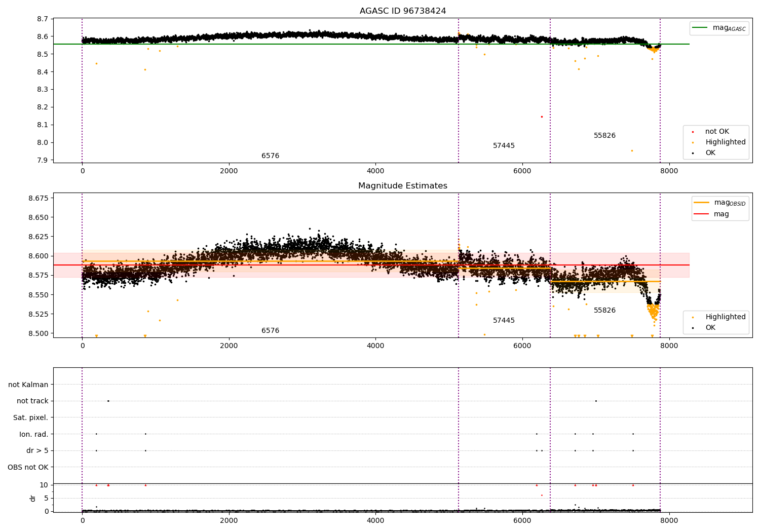Click the 55826 label in the AGASC plot
The height and width of the screenshot is (532, 760).
click(604, 135)
